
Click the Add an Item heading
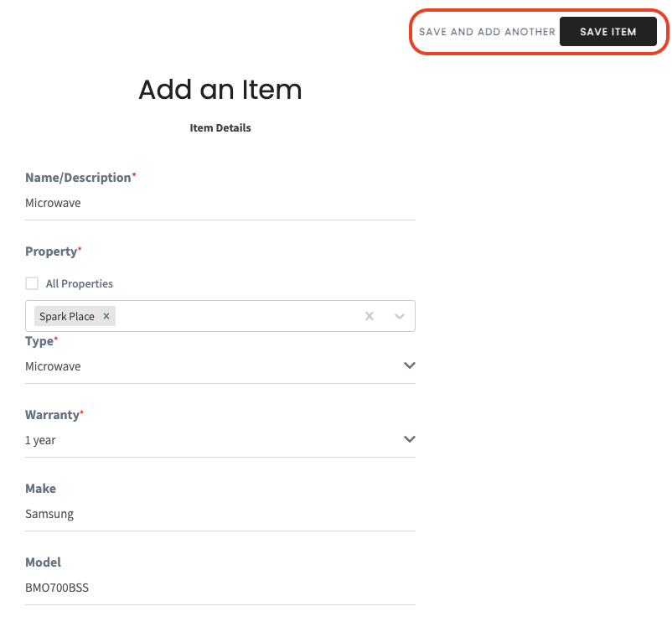(220, 90)
